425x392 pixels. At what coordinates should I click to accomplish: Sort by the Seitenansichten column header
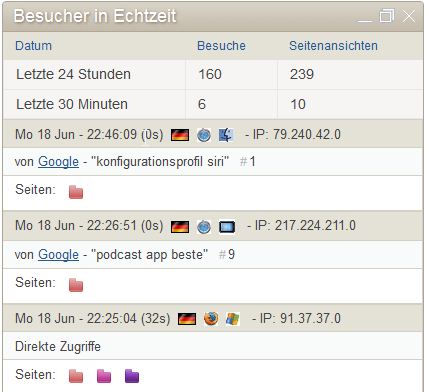[334, 46]
